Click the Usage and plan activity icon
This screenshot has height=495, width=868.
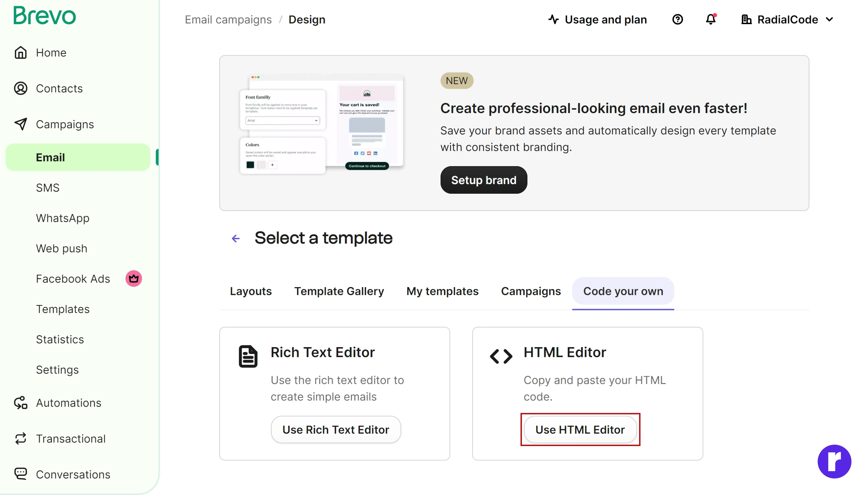553,19
